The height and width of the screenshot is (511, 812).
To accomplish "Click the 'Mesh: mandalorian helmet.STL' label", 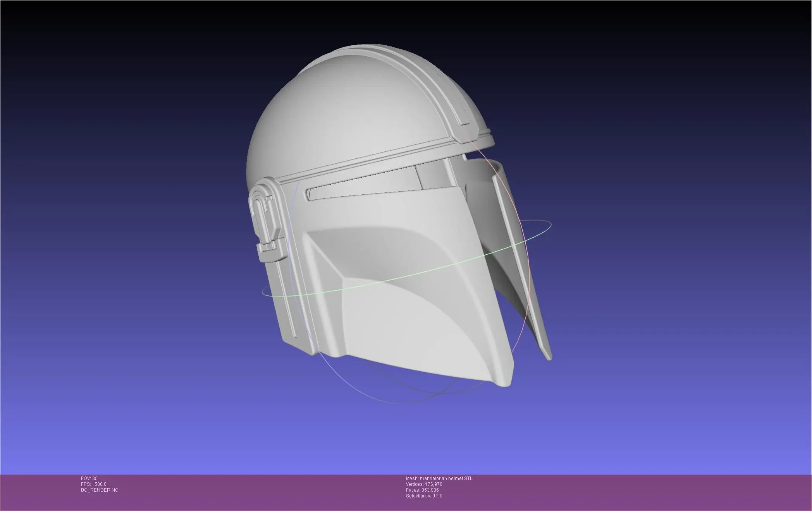I will (x=439, y=478).
